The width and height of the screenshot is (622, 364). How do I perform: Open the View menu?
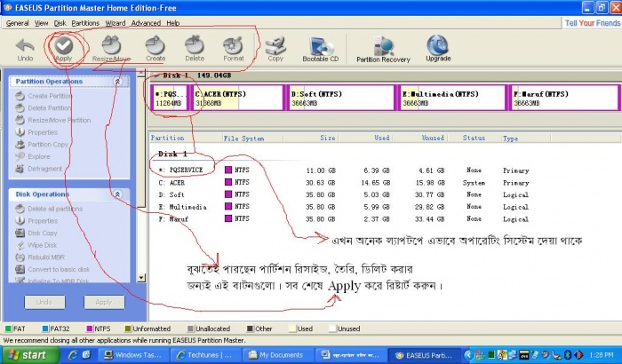point(41,23)
